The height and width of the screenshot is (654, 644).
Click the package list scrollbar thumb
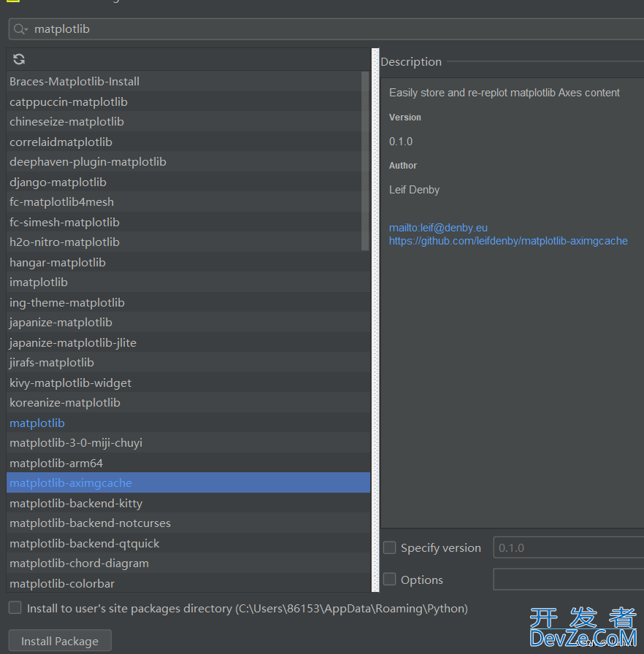tap(365, 161)
